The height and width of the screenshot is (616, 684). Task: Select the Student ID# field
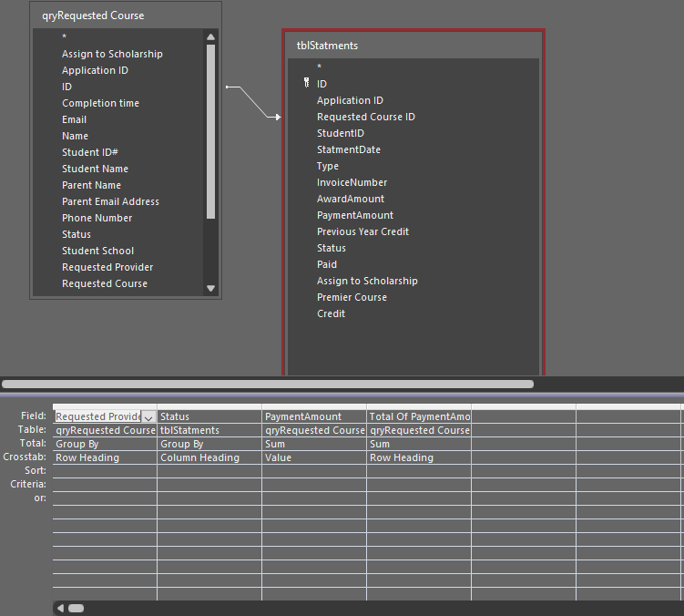tap(90, 152)
